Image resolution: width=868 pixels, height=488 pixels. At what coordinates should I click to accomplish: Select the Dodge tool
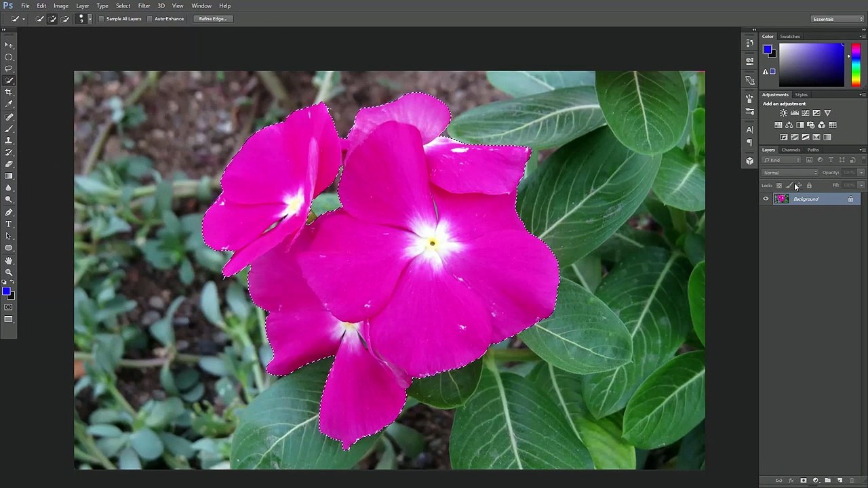9,199
